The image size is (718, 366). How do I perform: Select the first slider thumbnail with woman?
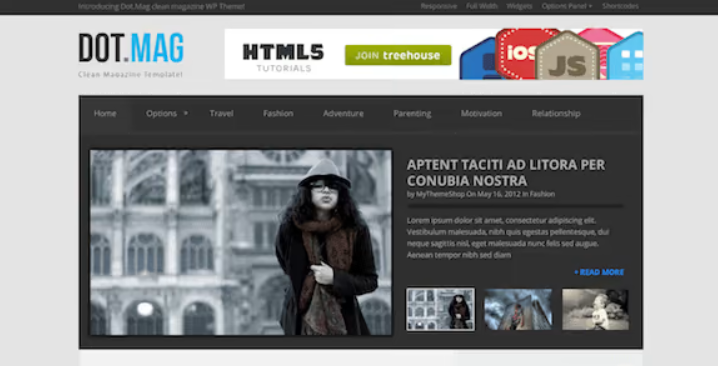click(x=441, y=309)
